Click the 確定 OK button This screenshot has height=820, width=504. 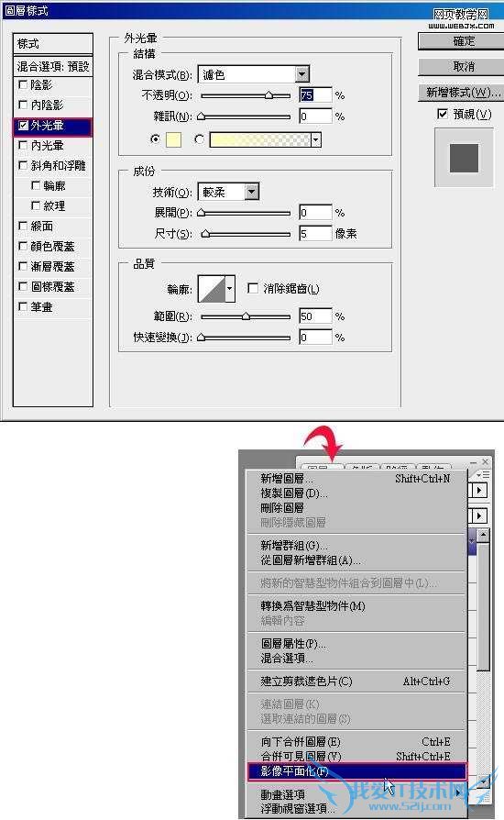(x=464, y=41)
